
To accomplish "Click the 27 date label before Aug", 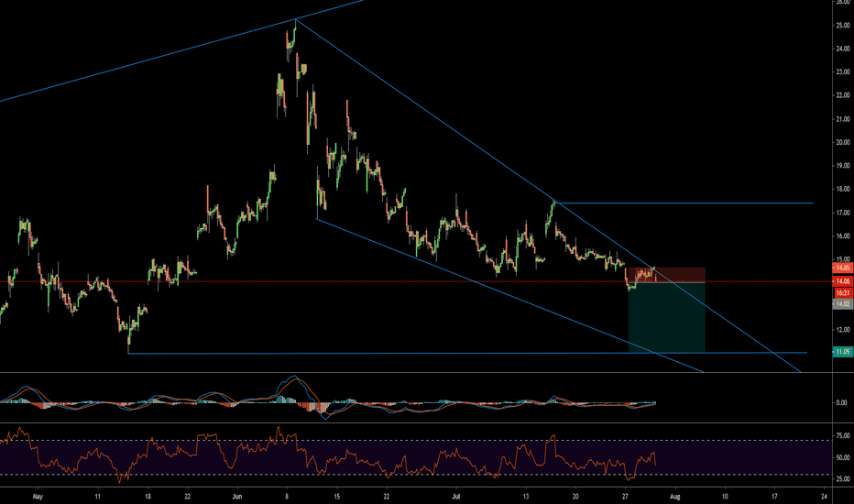I will (625, 497).
